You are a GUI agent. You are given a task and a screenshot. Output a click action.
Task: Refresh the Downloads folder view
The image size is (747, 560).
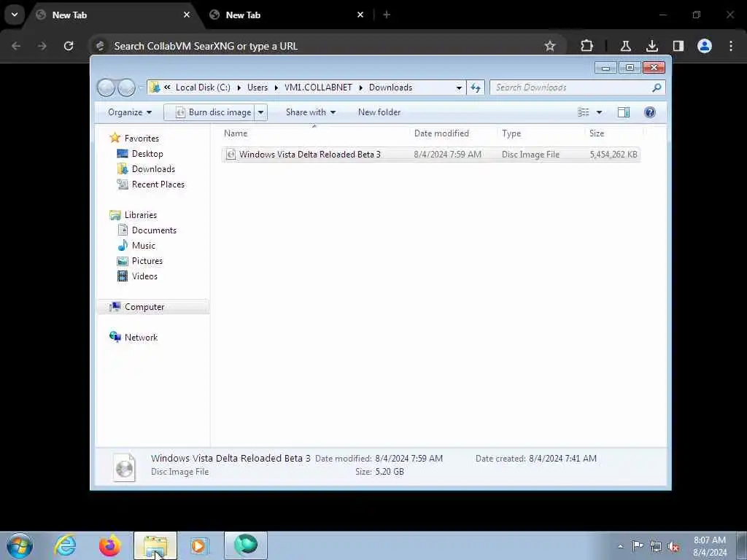(x=476, y=87)
